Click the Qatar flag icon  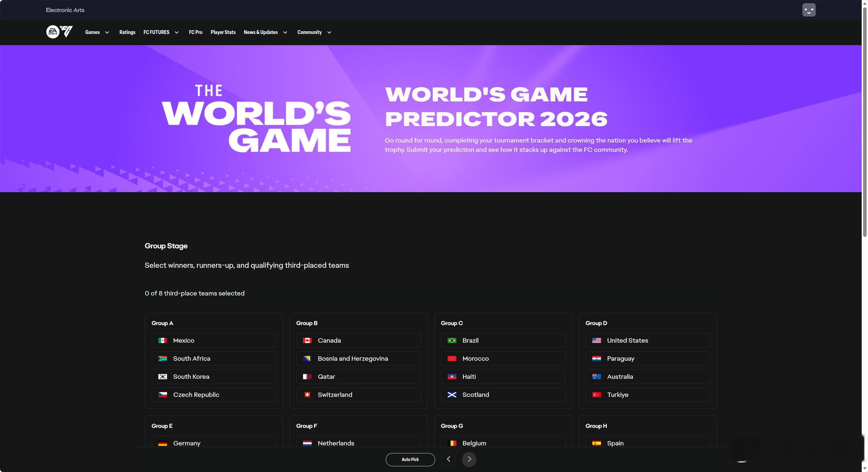[x=307, y=377]
